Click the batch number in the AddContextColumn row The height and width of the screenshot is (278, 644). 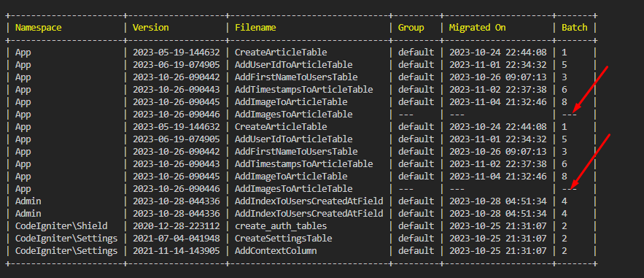point(565,251)
